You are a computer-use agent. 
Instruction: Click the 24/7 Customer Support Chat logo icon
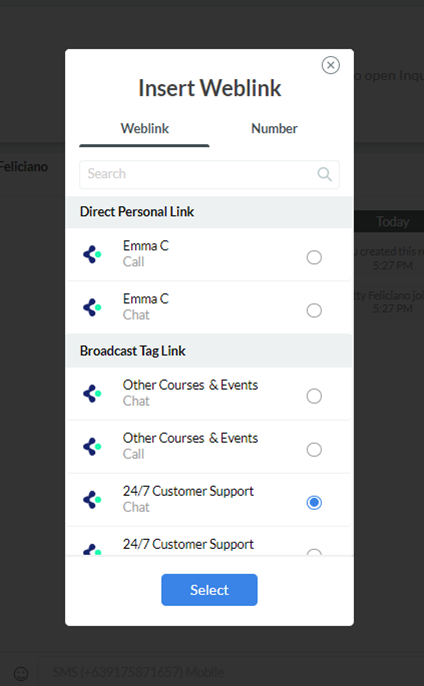[x=92, y=500]
